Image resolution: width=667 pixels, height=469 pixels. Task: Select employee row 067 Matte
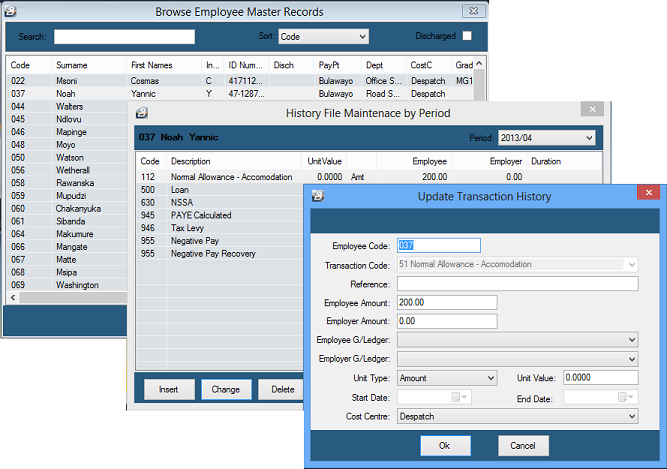(x=67, y=259)
